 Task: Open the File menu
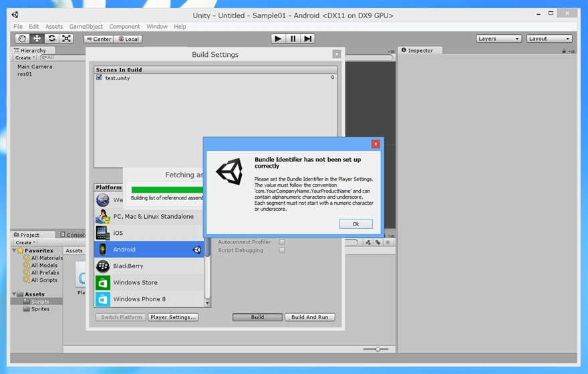tap(18, 27)
